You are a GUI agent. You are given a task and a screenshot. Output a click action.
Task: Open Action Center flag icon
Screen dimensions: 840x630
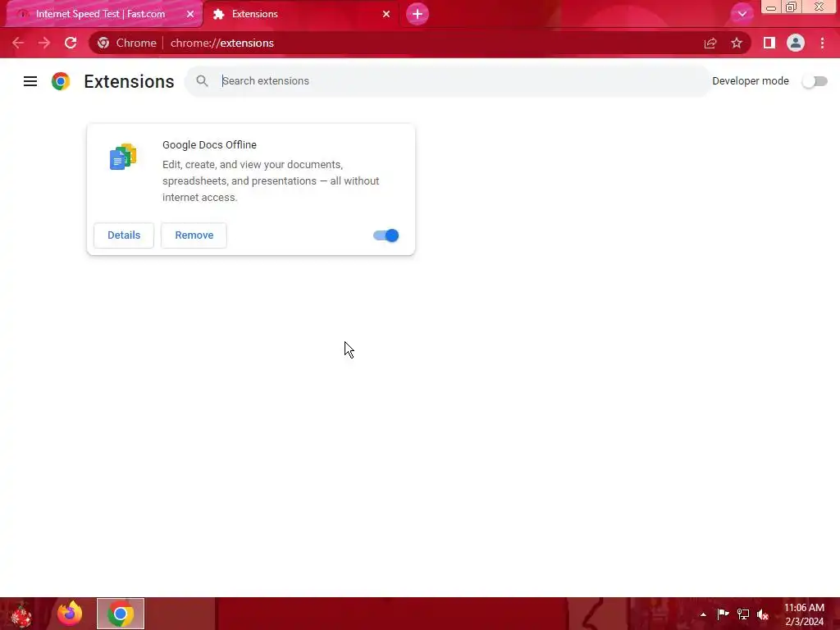point(723,614)
